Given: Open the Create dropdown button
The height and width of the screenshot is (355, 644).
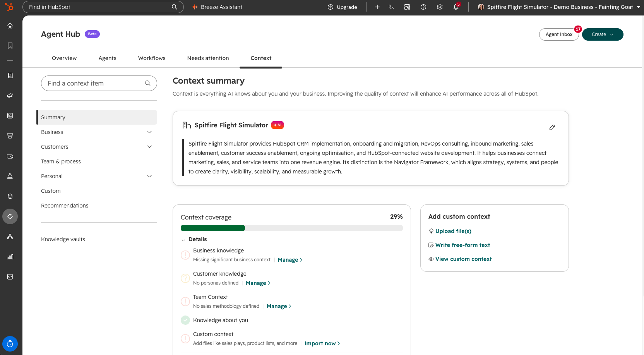Looking at the screenshot, I should 603,34.
